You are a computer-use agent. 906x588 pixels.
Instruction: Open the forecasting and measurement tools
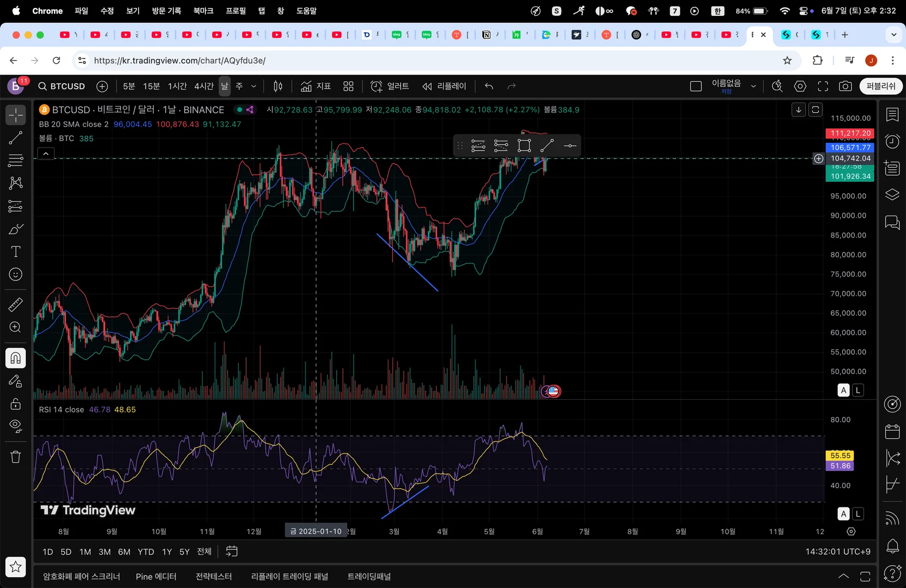pos(16,206)
